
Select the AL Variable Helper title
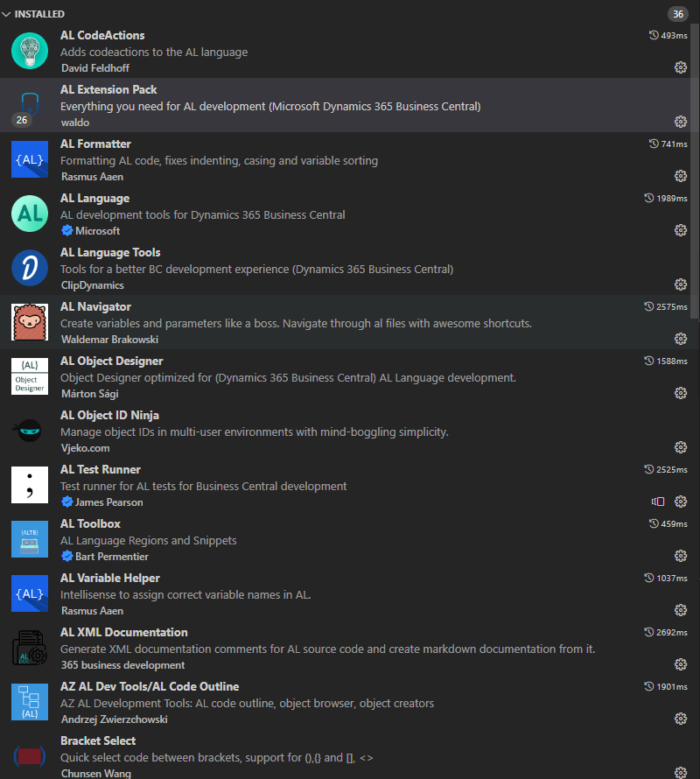110,578
